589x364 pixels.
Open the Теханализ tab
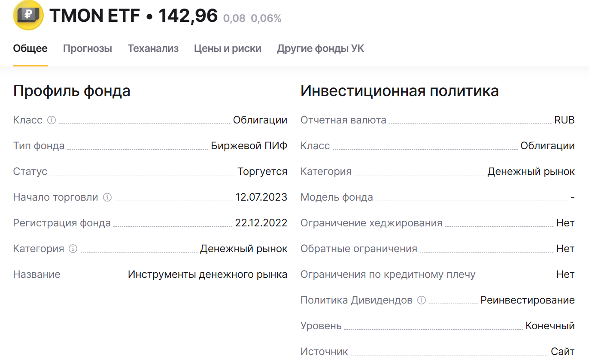tap(153, 48)
